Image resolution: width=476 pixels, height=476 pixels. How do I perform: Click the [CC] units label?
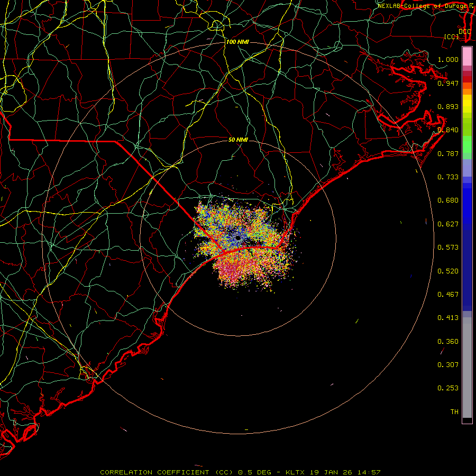click(x=452, y=36)
